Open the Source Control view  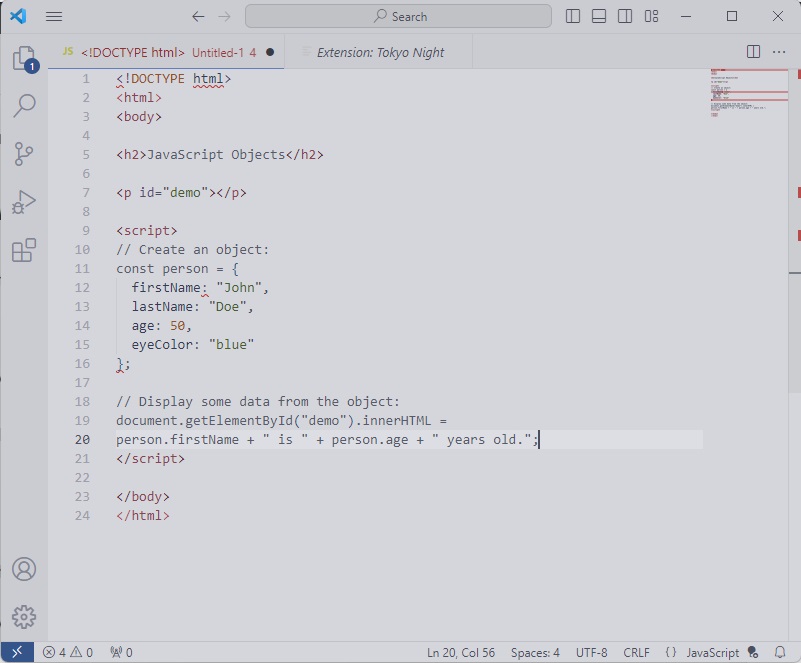coord(24,154)
